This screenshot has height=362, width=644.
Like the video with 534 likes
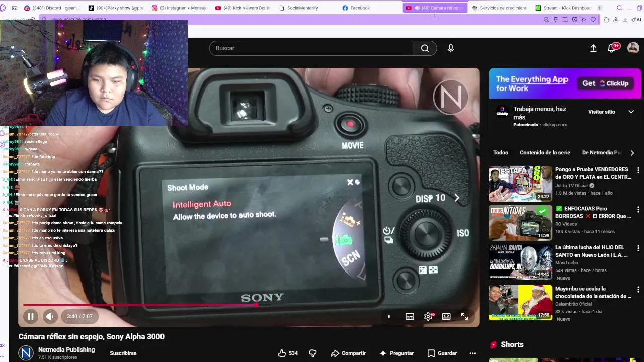[x=288, y=353]
